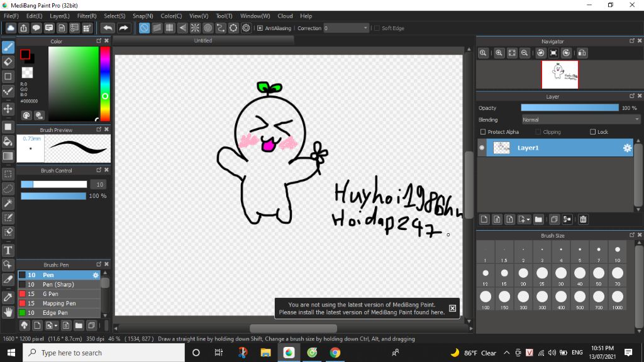This screenshot has width=644, height=362.
Task: Choose brush size 20
Action: (523, 277)
